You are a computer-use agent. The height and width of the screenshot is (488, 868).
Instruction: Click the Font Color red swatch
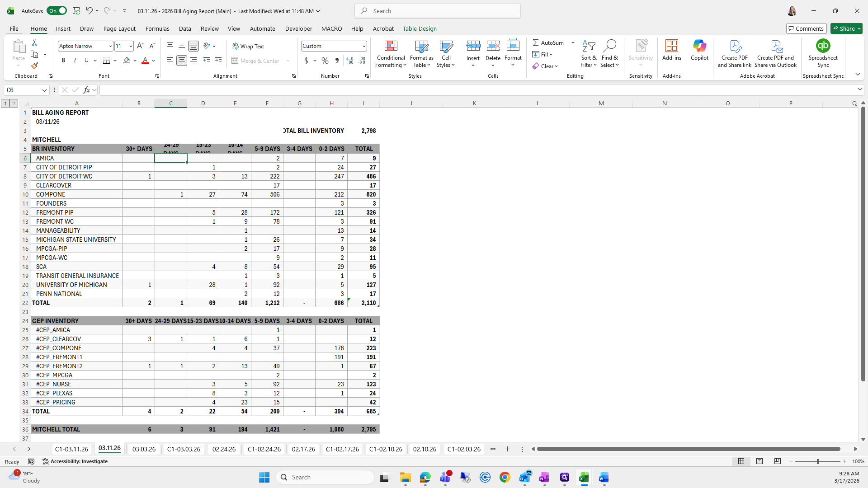pos(145,61)
